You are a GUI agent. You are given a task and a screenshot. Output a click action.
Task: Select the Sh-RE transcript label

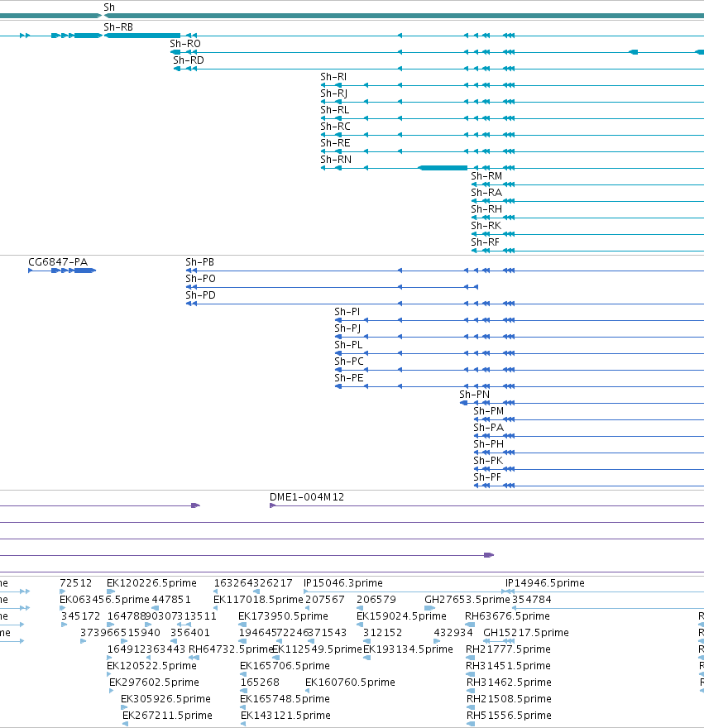point(335,143)
